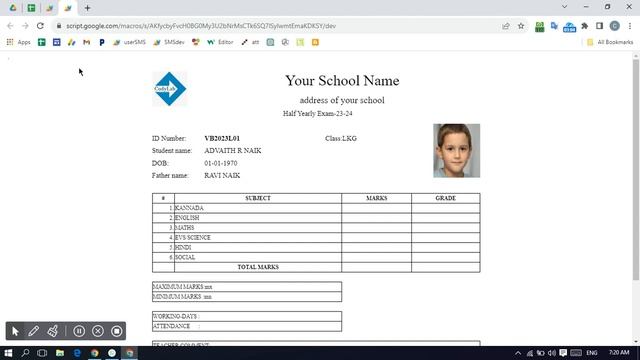Open Windows taskbar search
The image size is (640, 360).
pos(25,353)
